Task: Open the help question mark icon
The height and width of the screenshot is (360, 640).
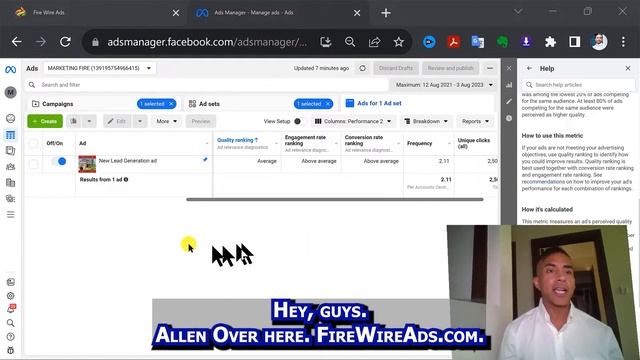Action: tap(11, 337)
